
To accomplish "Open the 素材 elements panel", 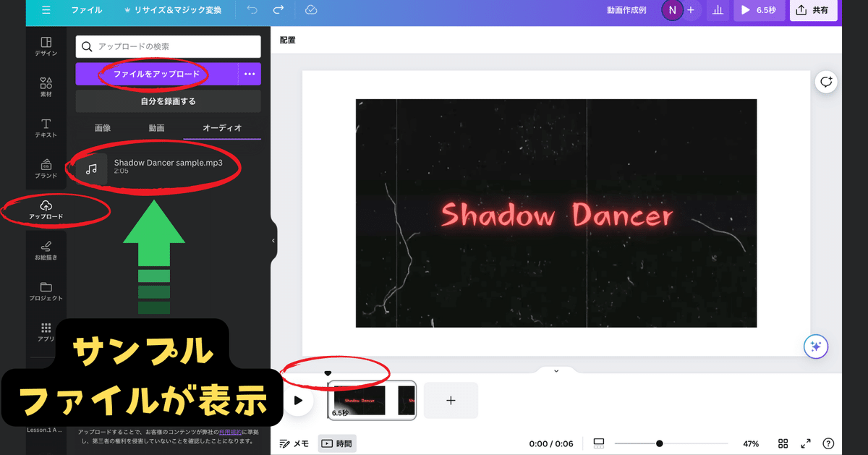I will (46, 88).
